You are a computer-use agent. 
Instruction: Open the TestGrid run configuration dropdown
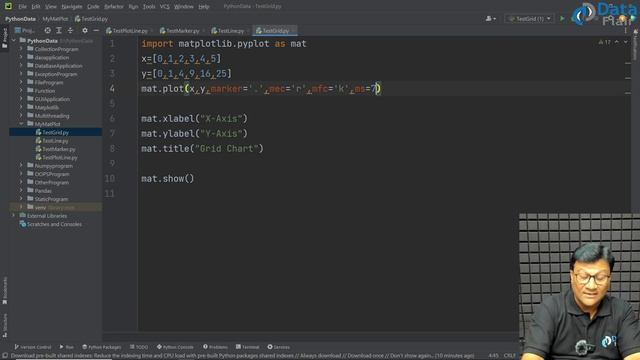(529, 19)
